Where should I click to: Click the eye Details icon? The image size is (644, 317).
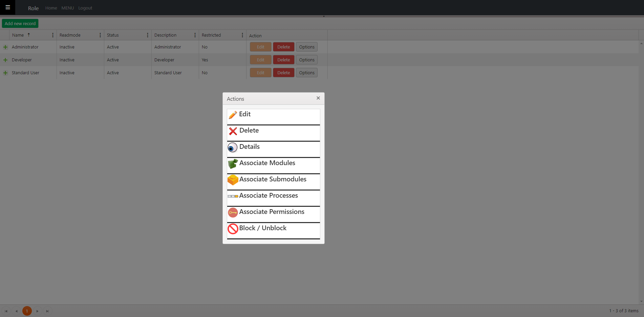tap(233, 147)
